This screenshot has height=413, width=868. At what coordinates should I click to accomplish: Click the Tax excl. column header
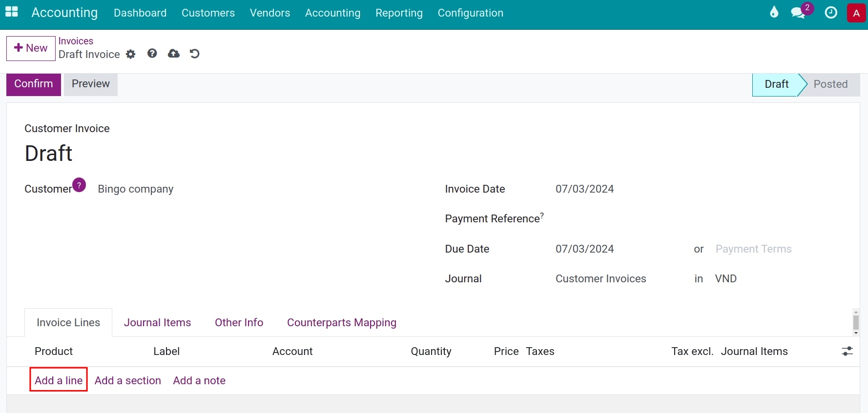(692, 352)
